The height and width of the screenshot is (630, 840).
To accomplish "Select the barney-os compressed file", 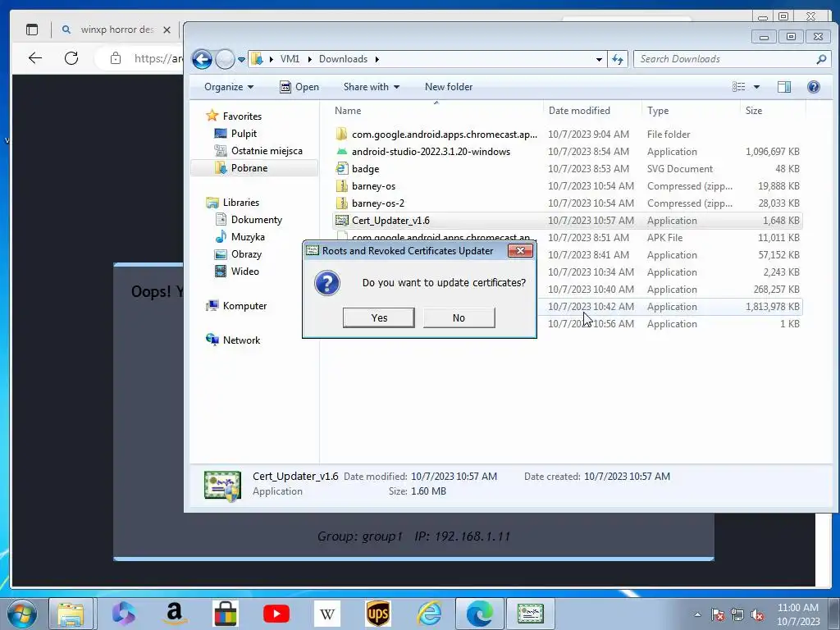I will pyautogui.click(x=568, y=186).
